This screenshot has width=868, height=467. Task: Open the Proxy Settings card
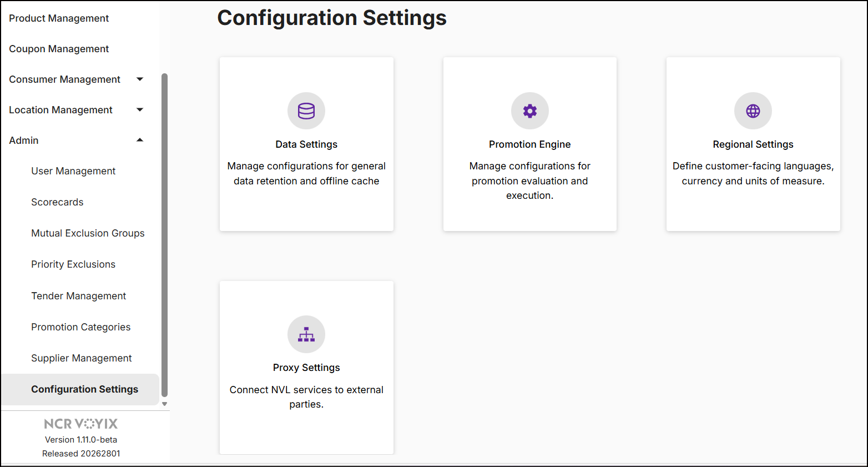[x=306, y=366]
